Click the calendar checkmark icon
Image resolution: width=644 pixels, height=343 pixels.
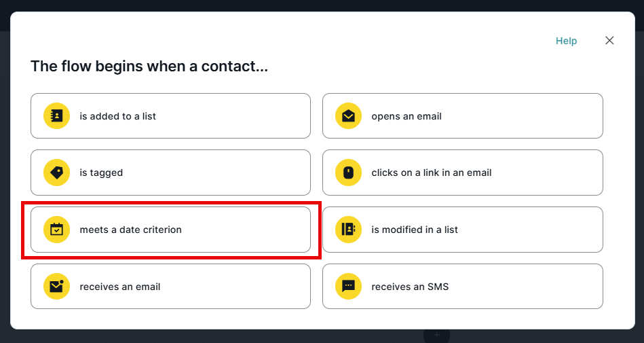tap(56, 230)
